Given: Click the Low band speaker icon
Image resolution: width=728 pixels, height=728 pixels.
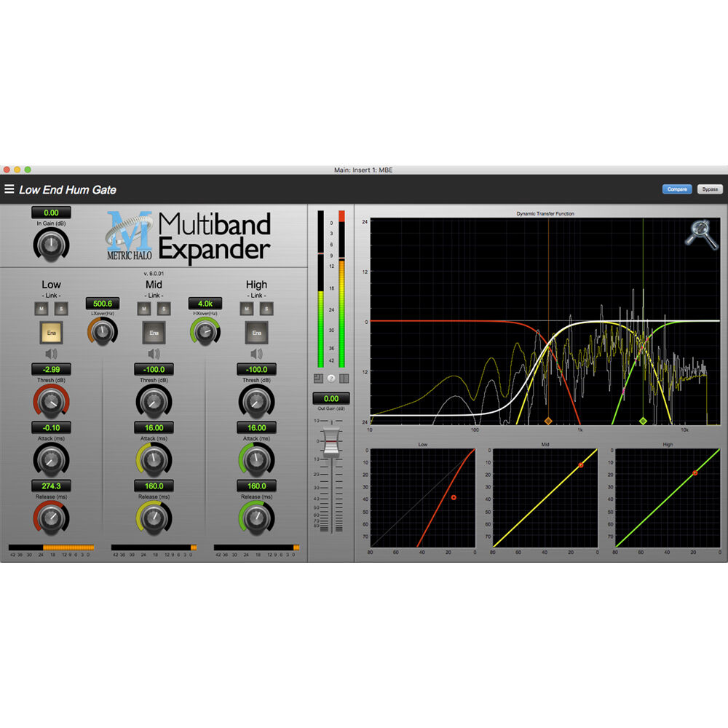Looking at the screenshot, I should (51, 355).
